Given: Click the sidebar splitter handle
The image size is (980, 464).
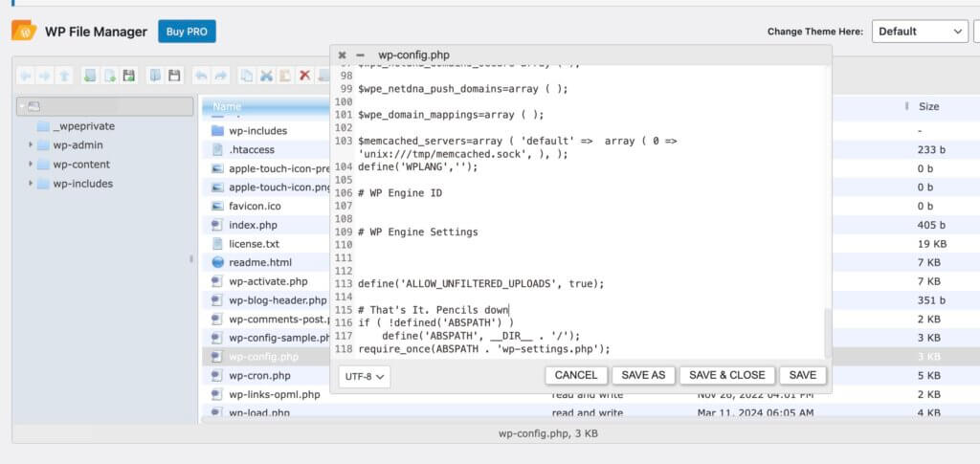Looking at the screenshot, I should (191, 258).
